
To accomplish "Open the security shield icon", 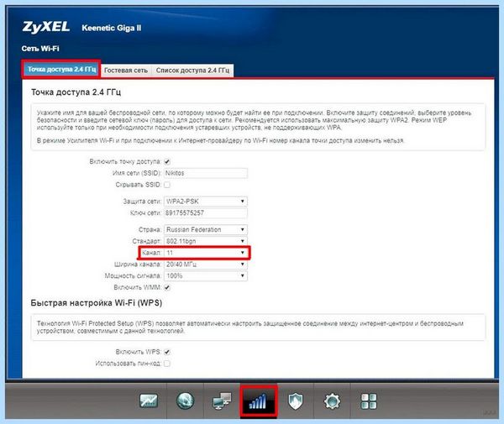I will [295, 400].
